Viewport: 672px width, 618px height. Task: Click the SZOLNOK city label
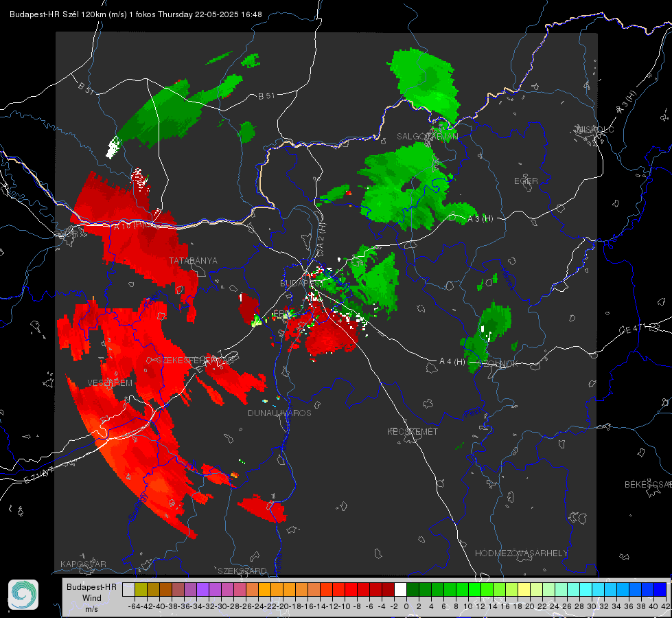497,364
